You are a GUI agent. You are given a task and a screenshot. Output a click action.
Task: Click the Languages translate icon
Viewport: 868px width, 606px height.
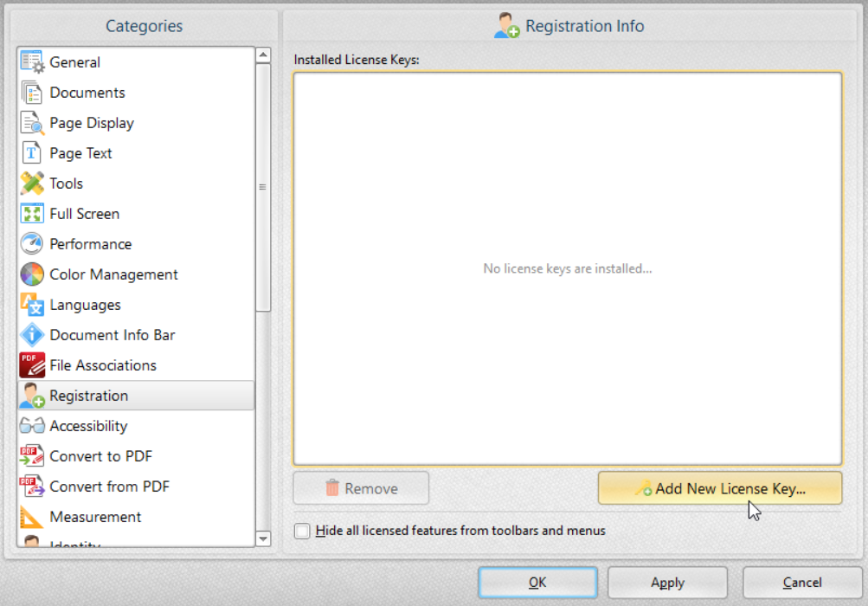(32, 305)
